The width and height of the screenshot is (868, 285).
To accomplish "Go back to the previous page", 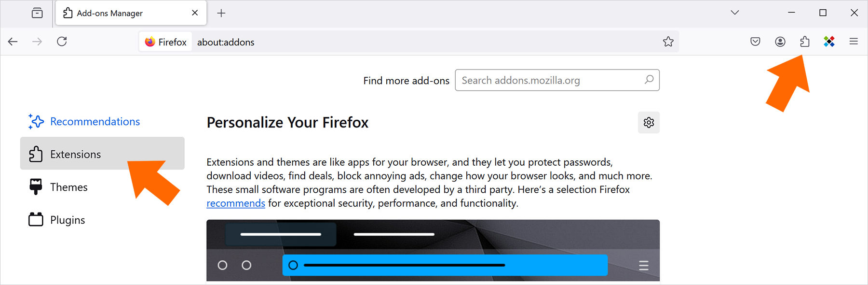I will pos(13,42).
